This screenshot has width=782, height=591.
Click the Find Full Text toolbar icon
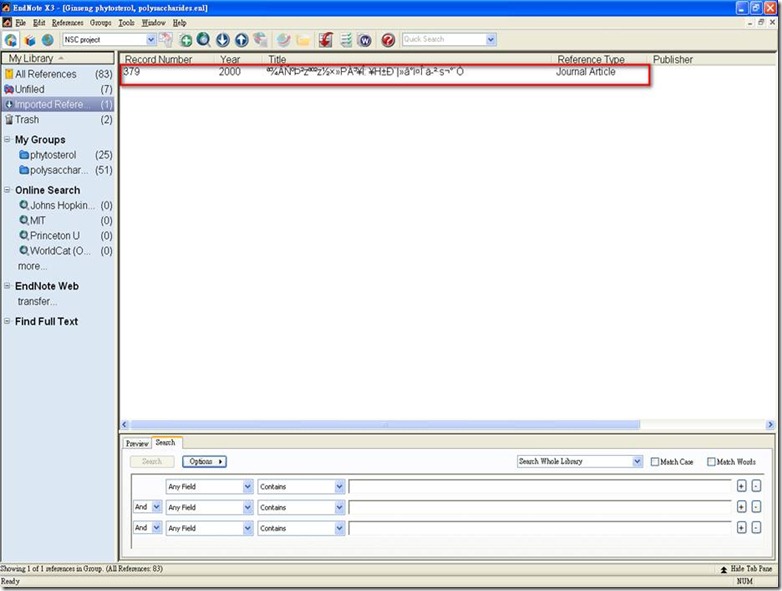point(260,39)
